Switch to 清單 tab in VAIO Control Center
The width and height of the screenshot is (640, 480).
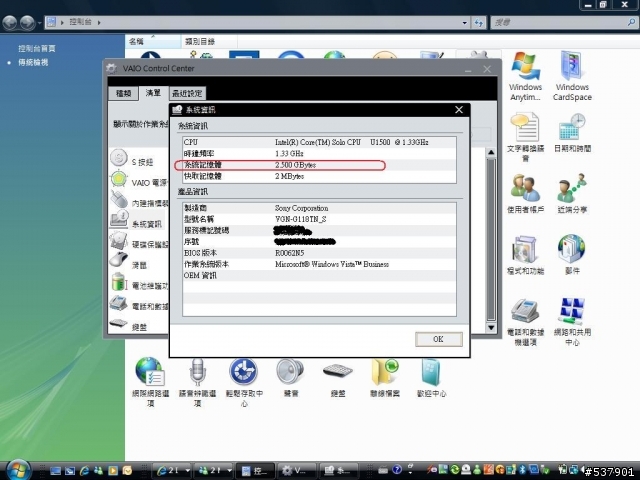[153, 93]
